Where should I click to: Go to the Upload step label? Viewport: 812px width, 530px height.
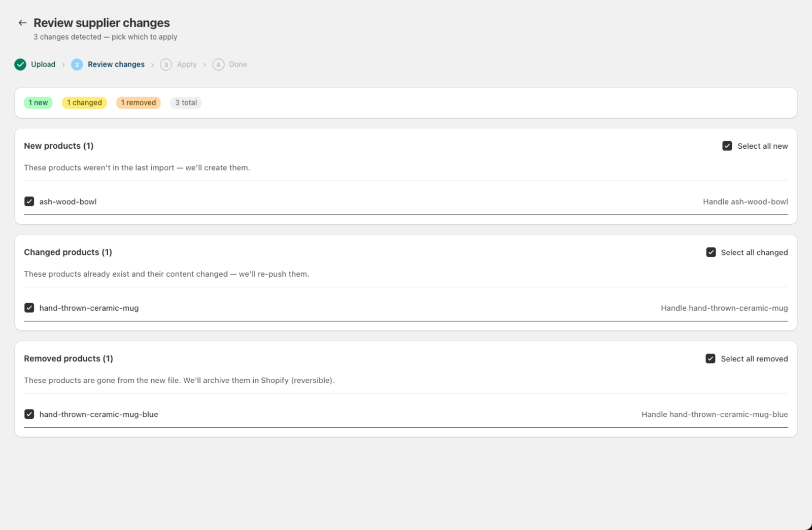pos(43,64)
